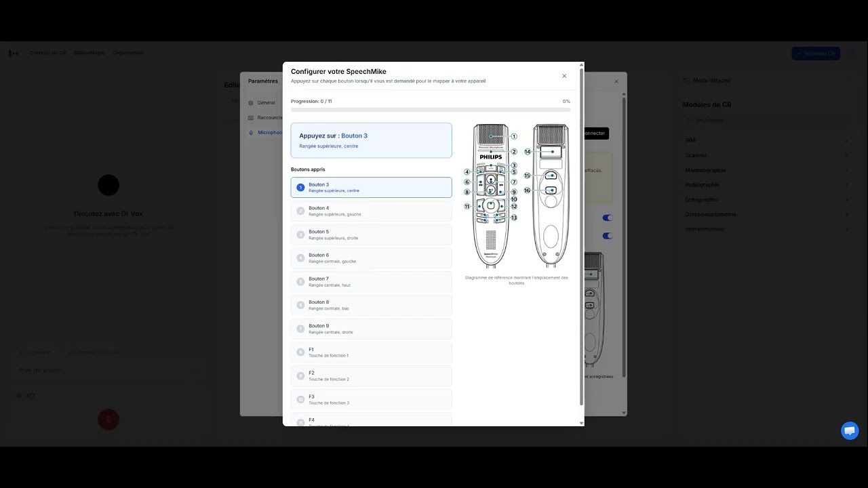The height and width of the screenshot is (488, 868).
Task: Open Général in the Paramètres sidebar
Action: [x=266, y=102]
